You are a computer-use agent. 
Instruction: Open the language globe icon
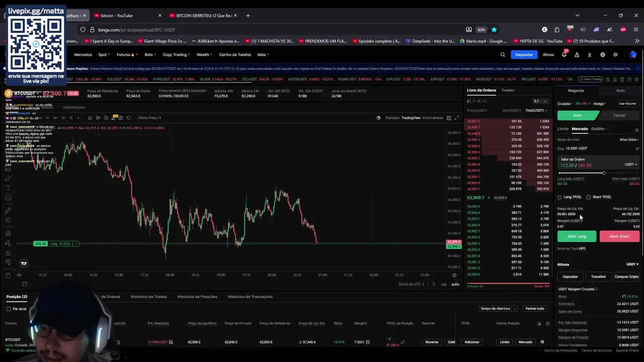point(603,55)
